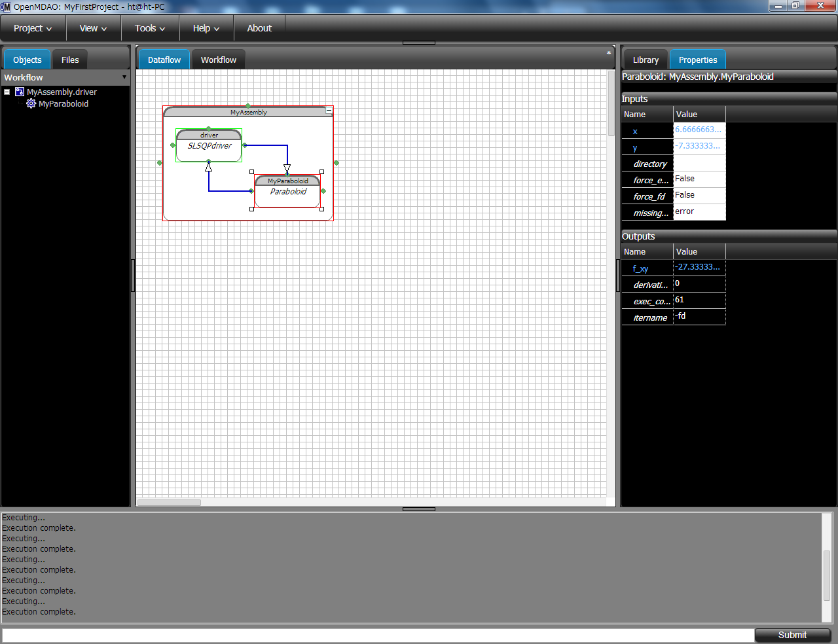Click the right pane splitter handle
This screenshot has height=644, width=838.
[x=618, y=276]
